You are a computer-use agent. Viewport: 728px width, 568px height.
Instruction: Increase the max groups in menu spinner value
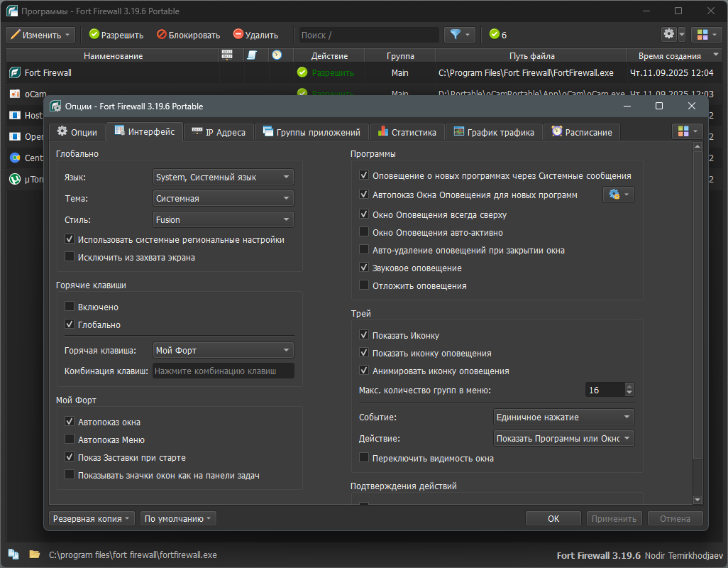point(629,386)
